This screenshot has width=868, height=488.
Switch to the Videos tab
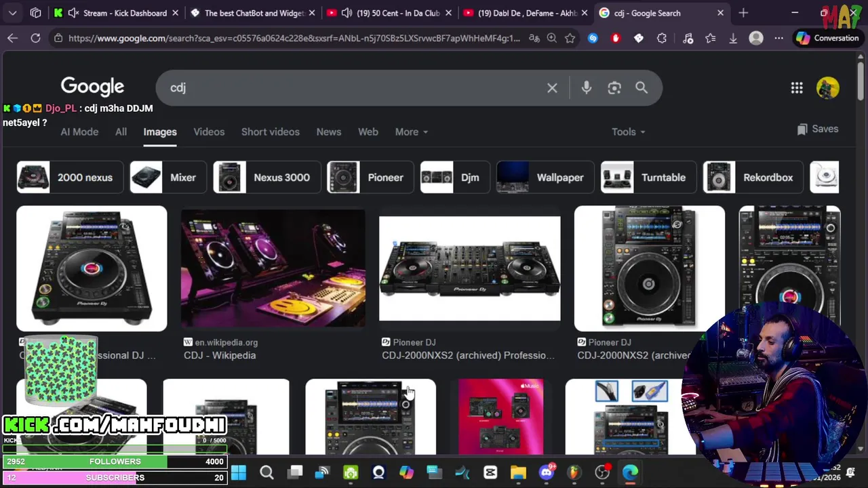tap(209, 132)
